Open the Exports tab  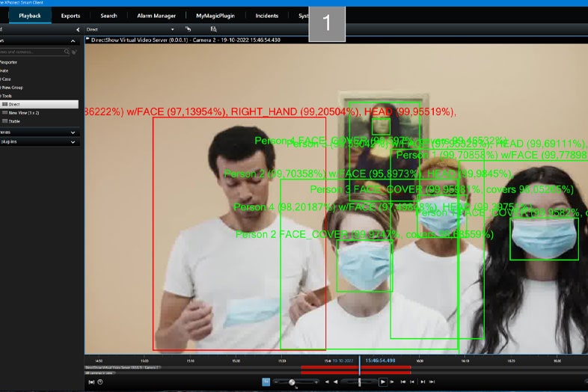(x=70, y=16)
